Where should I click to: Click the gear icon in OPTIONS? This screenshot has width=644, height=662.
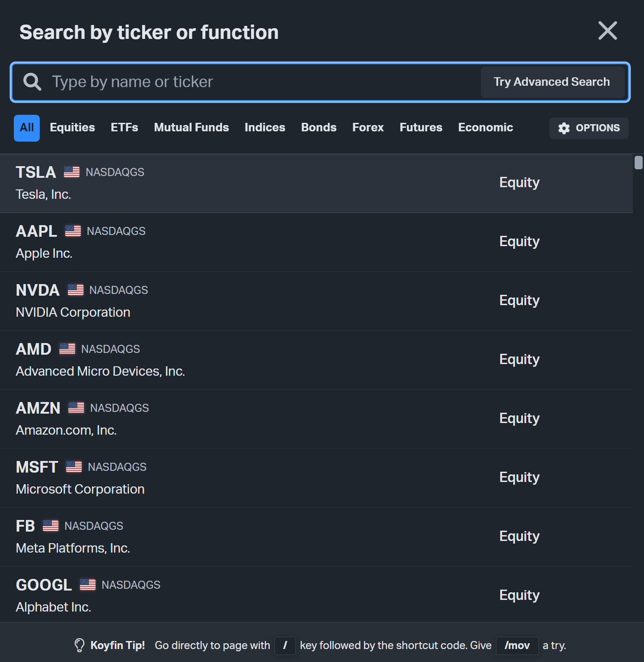click(x=564, y=128)
